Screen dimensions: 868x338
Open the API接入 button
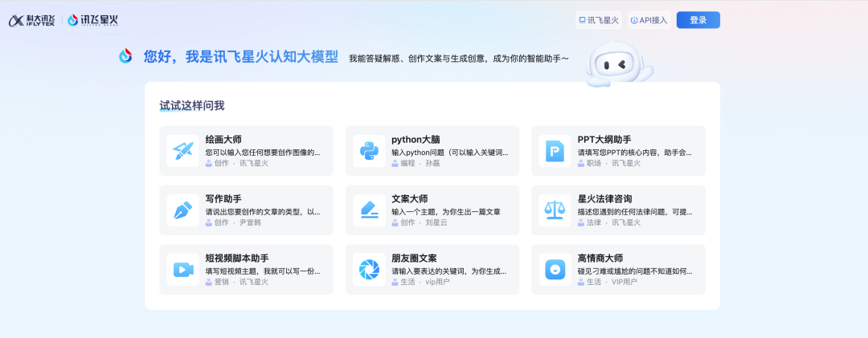pyautogui.click(x=649, y=20)
